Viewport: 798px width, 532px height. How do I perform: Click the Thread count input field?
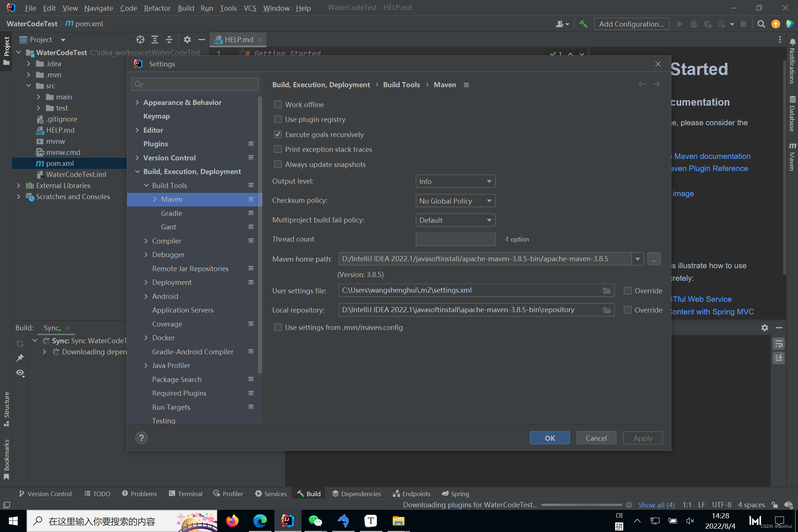point(455,239)
